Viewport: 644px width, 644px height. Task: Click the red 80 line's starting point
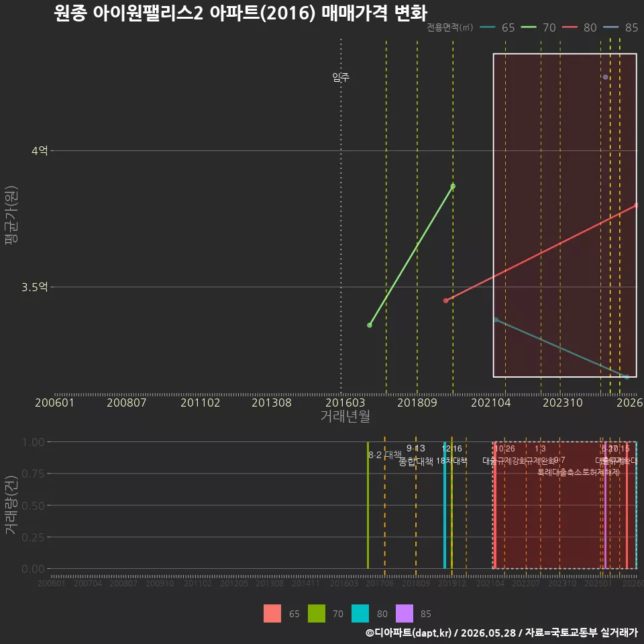coord(446,301)
